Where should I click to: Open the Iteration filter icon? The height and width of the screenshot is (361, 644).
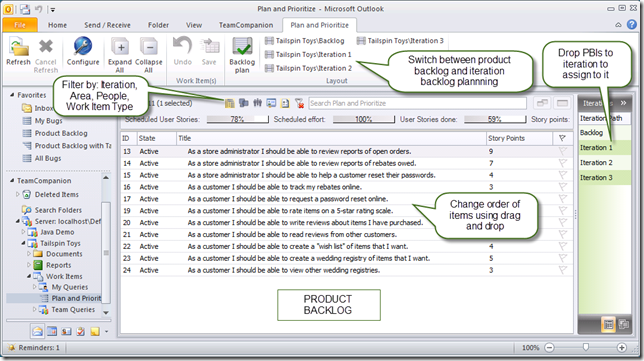[x=230, y=103]
